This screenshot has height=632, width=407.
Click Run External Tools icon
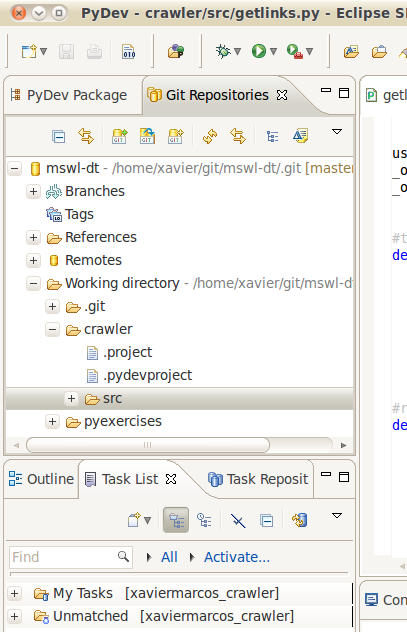pyautogui.click(x=295, y=51)
